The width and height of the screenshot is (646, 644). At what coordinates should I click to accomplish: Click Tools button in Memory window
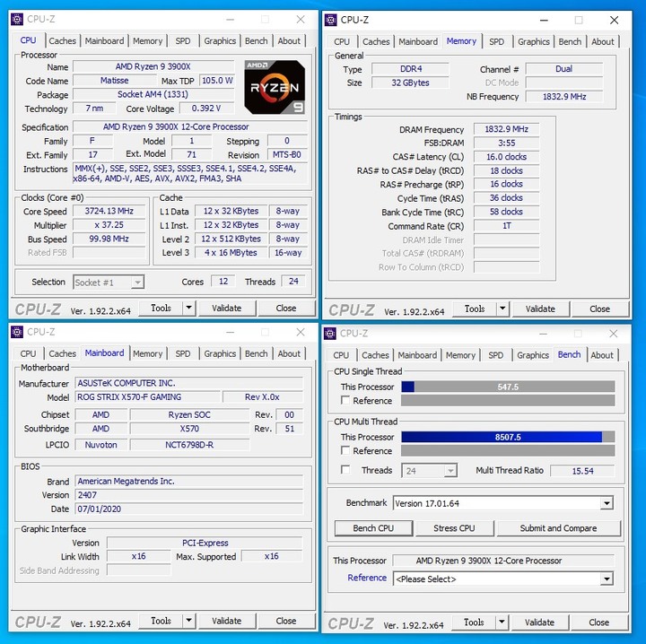click(x=475, y=309)
